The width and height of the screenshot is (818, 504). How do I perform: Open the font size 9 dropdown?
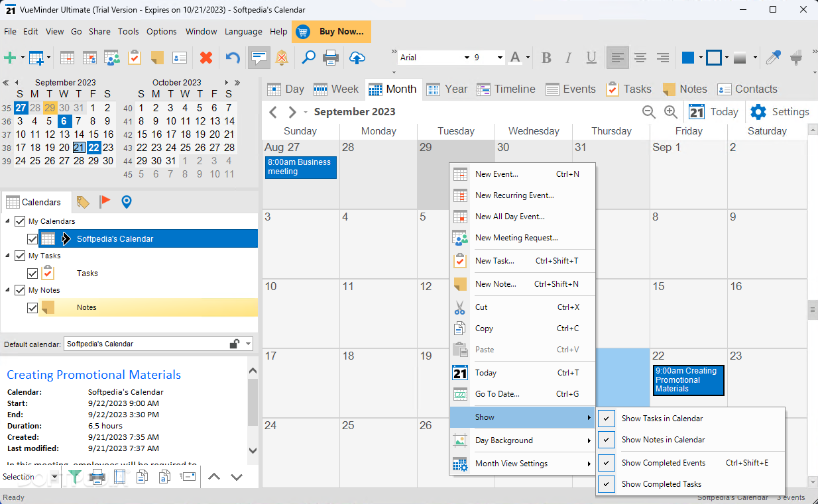[500, 58]
